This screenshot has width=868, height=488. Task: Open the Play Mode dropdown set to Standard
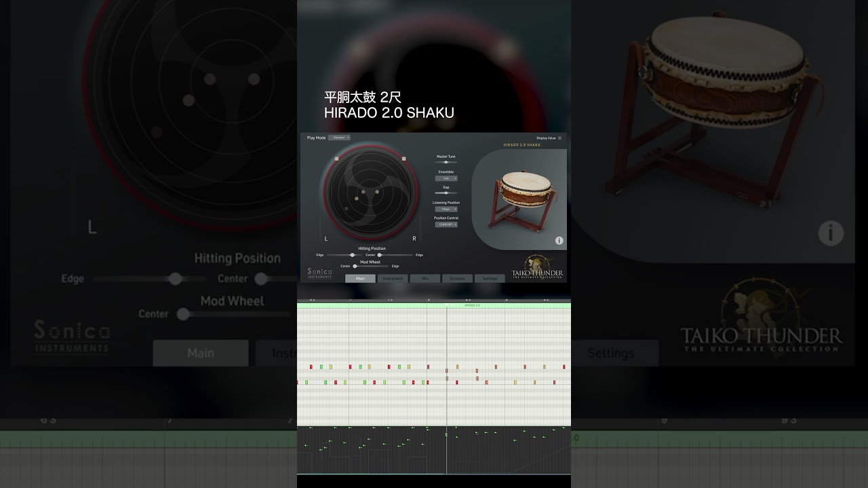coord(339,138)
